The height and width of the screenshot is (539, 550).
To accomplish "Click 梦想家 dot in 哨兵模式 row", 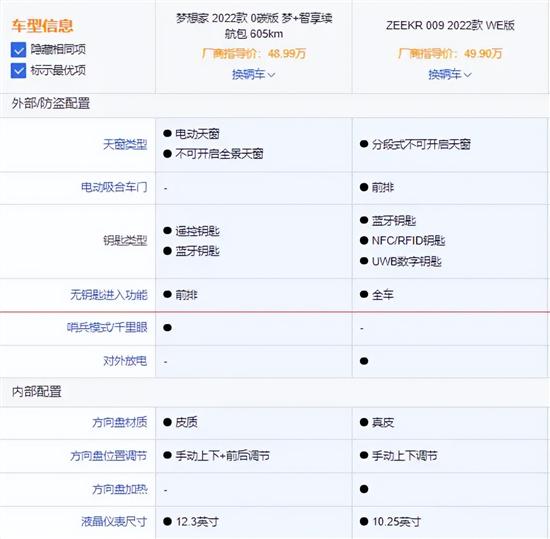I will click(167, 328).
